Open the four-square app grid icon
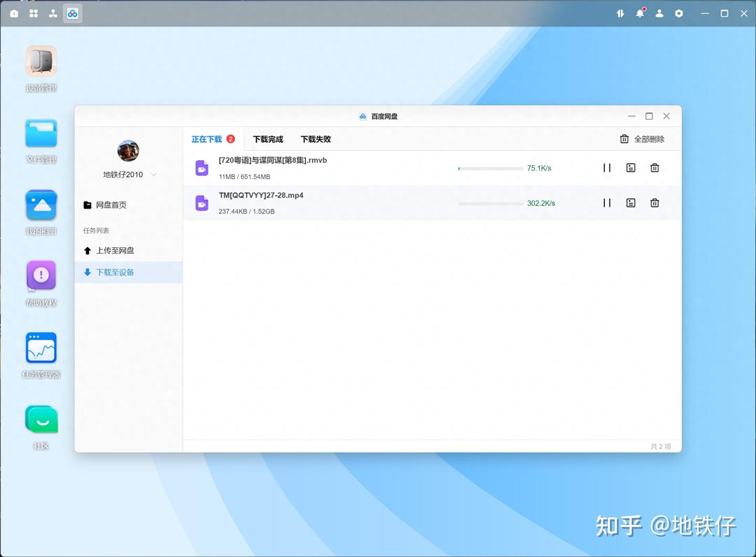 pyautogui.click(x=34, y=14)
